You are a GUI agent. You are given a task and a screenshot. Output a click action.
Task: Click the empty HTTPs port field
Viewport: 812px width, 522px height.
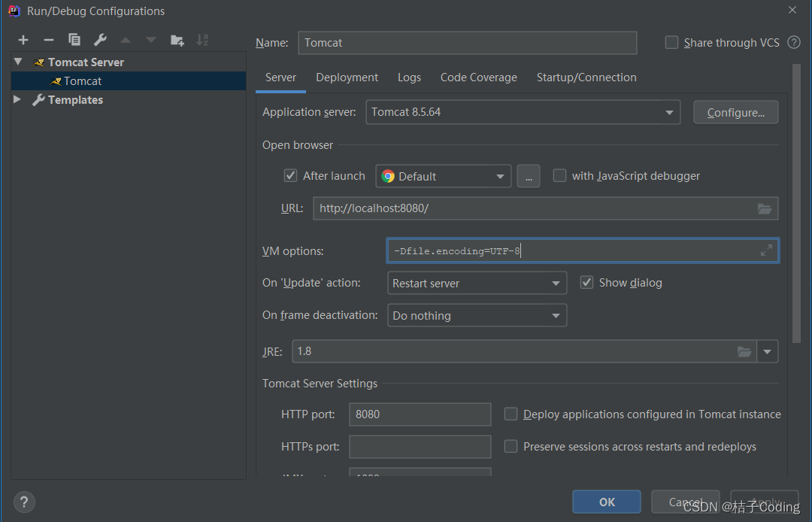[x=420, y=446]
